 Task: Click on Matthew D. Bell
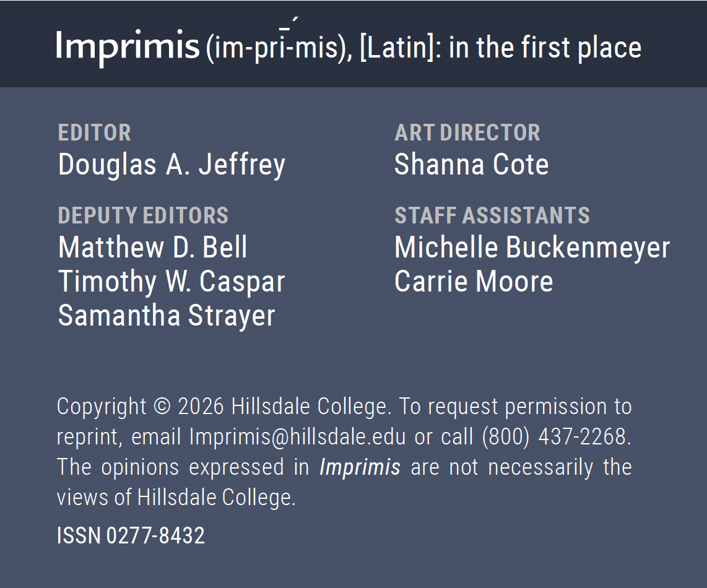tap(152, 248)
